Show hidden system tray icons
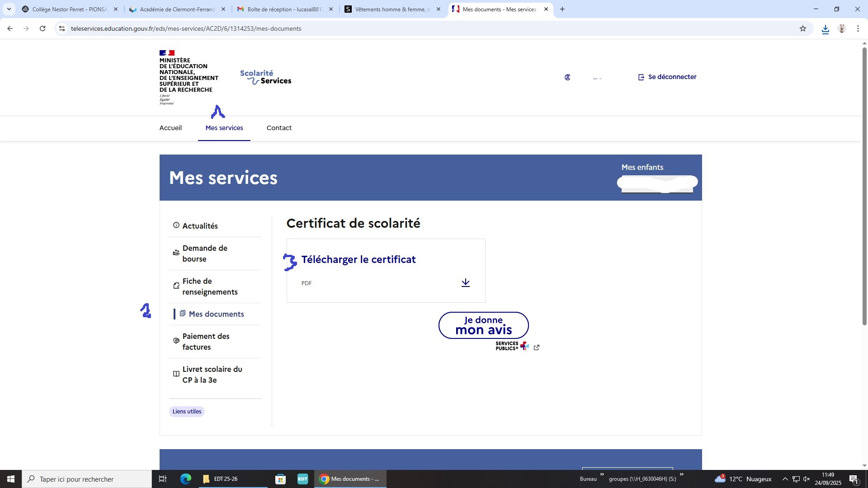 pos(785,479)
